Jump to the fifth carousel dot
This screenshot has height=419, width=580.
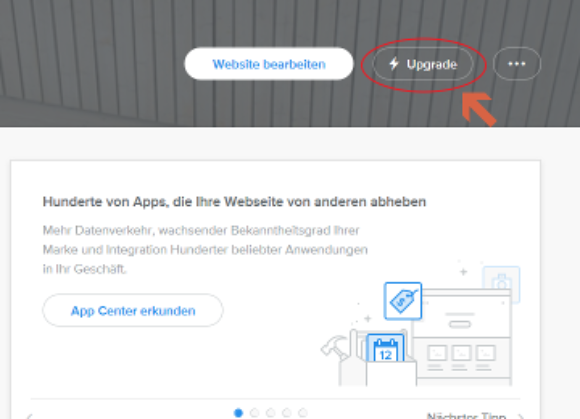click(303, 413)
